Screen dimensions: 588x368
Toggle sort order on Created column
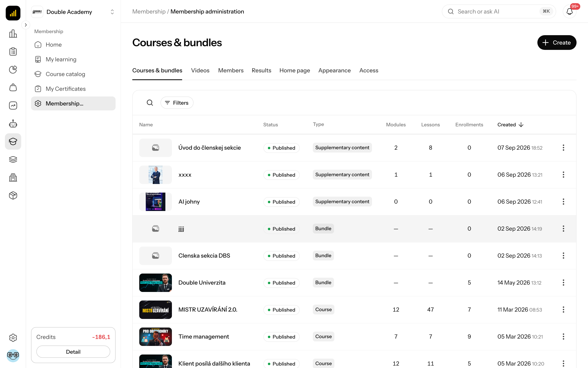tap(510, 125)
